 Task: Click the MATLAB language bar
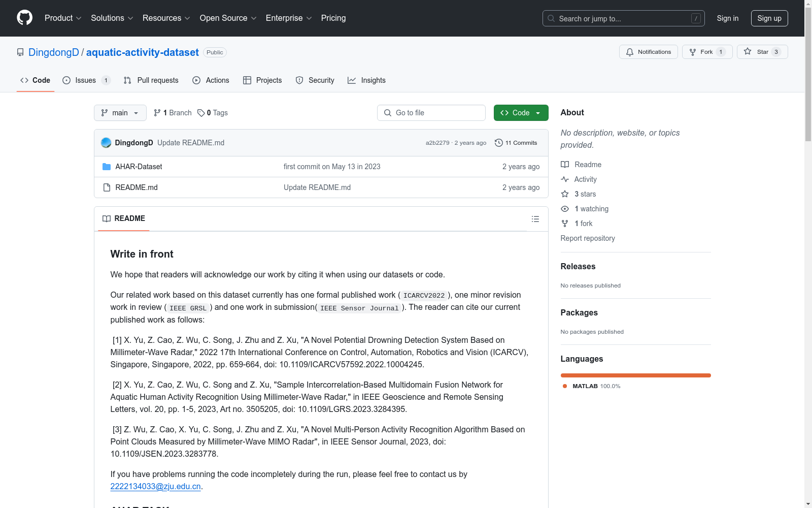(635, 375)
